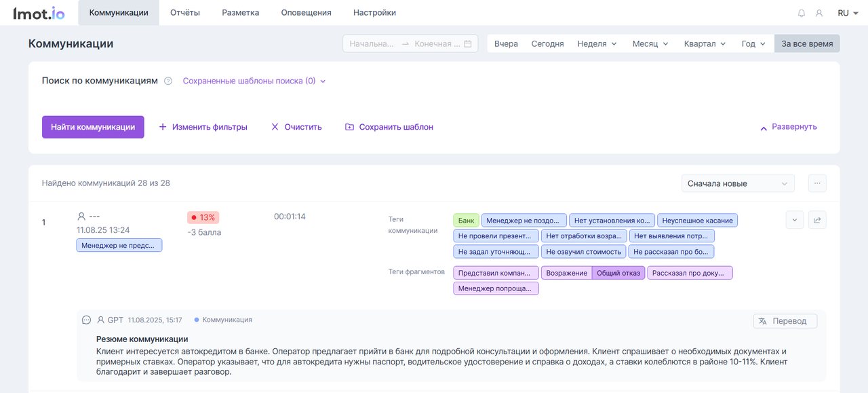Click the start date input field
The image size is (868, 393).
371,43
